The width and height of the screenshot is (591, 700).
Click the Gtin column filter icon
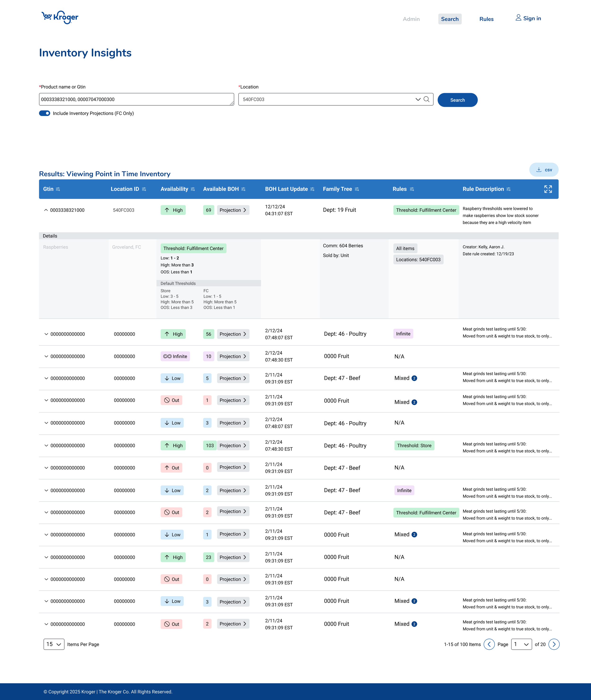click(58, 189)
